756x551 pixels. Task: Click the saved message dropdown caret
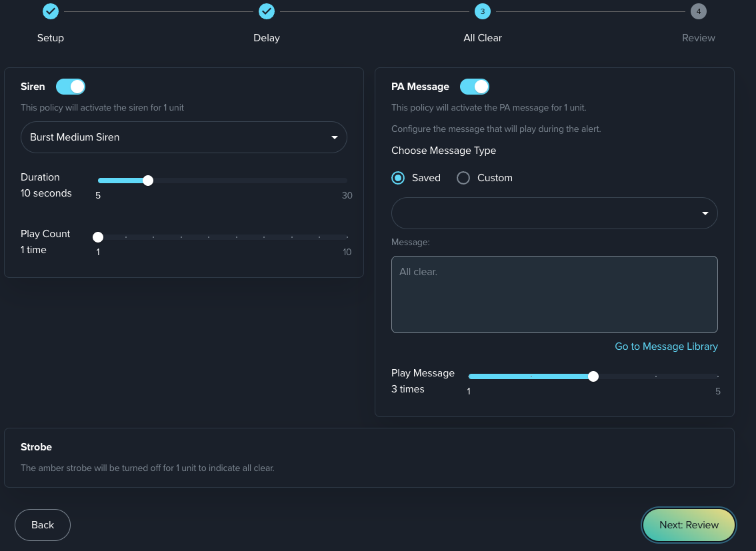point(705,213)
